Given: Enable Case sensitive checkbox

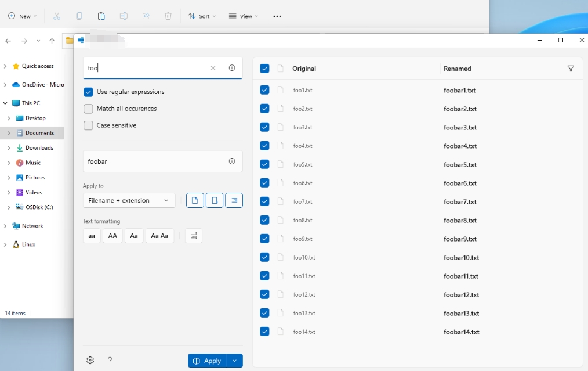Looking at the screenshot, I should point(88,125).
